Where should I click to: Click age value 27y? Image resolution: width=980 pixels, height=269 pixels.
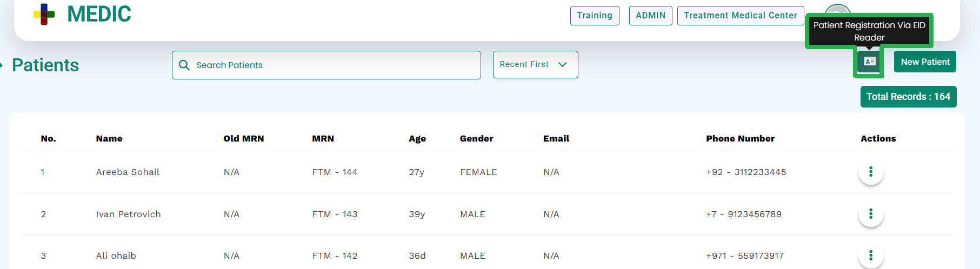(416, 172)
